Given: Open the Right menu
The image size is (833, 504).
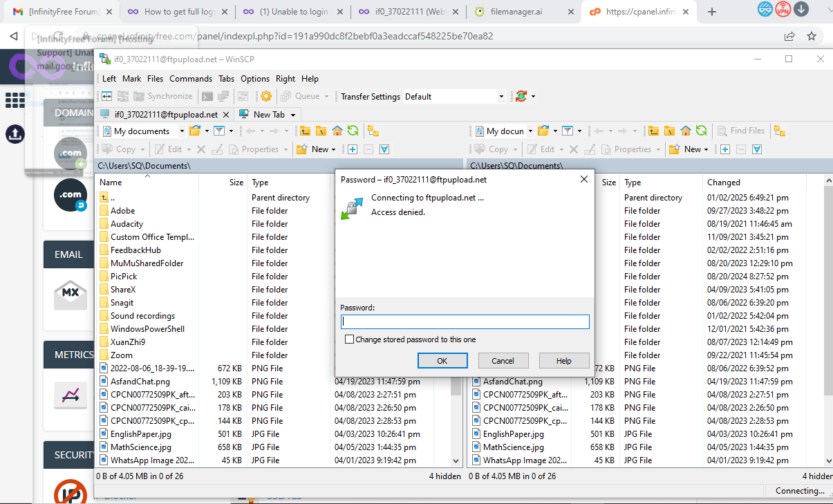Looking at the screenshot, I should pyautogui.click(x=286, y=79).
